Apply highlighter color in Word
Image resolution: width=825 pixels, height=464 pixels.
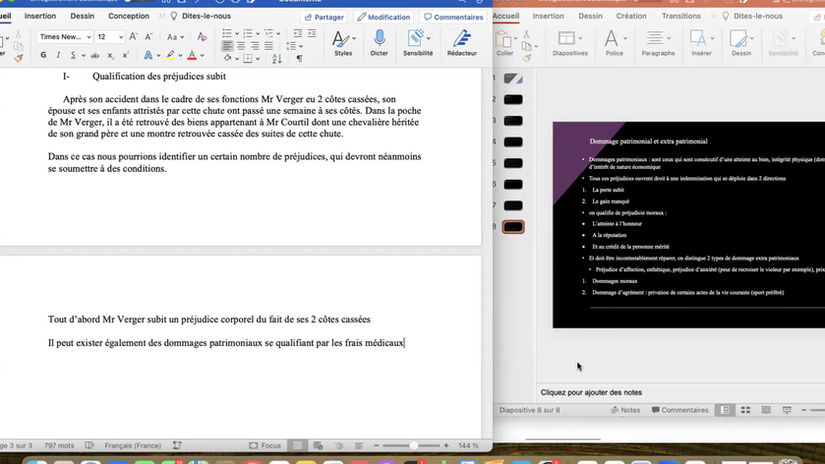170,55
